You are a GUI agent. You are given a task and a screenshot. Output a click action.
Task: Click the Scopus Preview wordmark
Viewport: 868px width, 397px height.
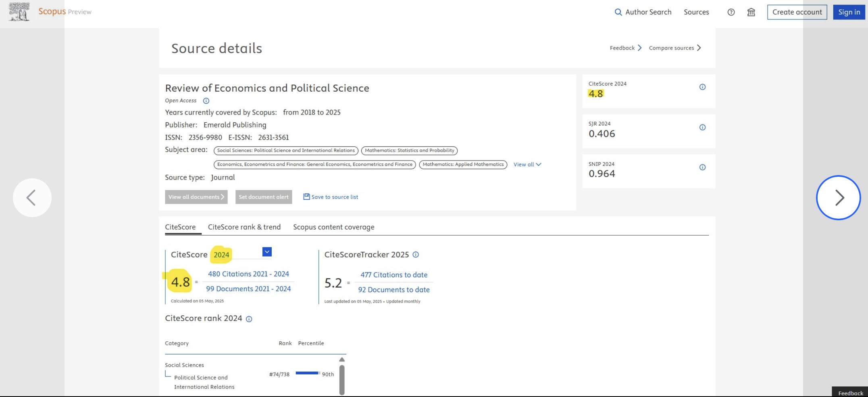tap(65, 12)
